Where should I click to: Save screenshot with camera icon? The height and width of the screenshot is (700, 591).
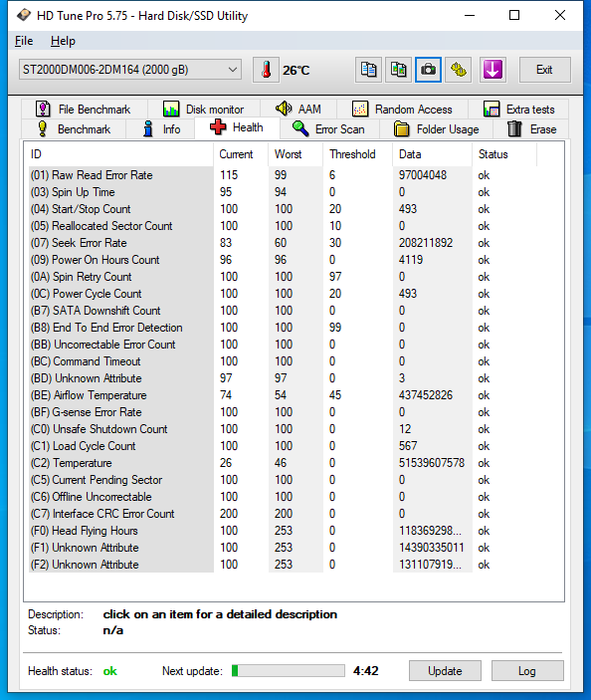(x=428, y=70)
